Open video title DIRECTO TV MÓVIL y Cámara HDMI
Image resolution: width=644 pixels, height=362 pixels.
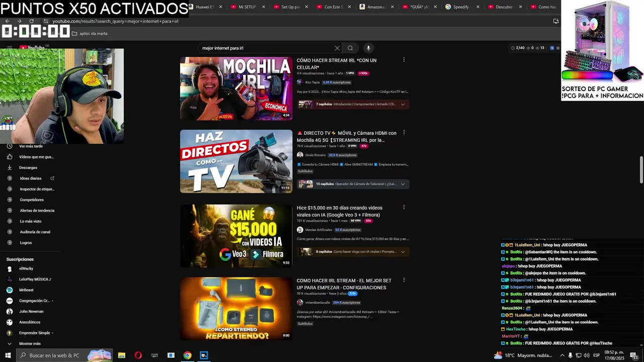pos(347,137)
